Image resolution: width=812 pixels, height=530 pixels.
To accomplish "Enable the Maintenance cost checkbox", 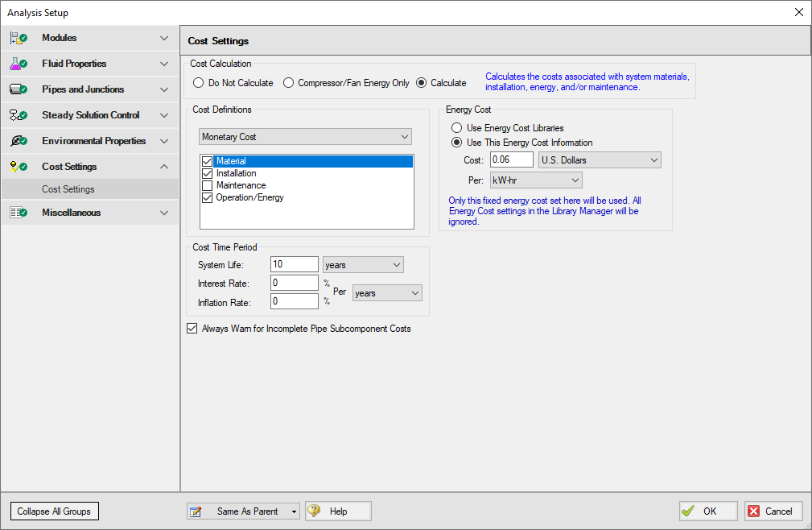I will click(208, 185).
